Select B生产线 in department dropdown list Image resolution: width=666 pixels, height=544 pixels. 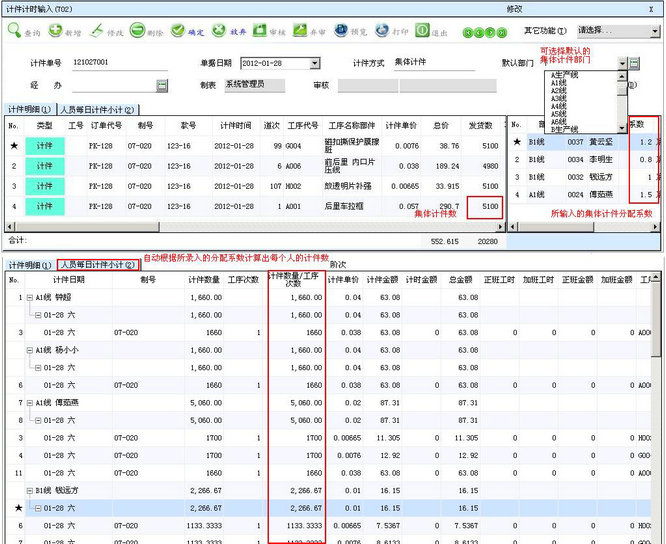click(564, 129)
